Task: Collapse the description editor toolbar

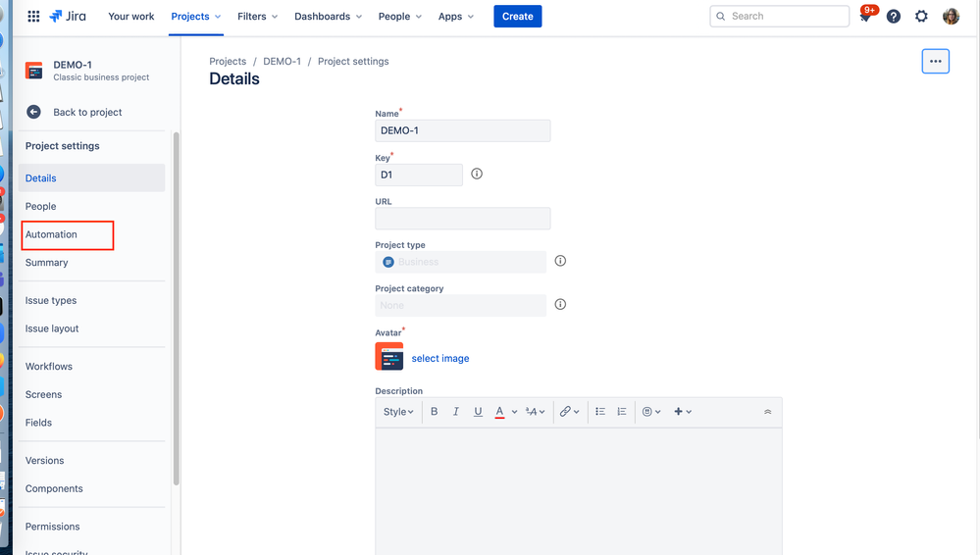Action: point(767,412)
